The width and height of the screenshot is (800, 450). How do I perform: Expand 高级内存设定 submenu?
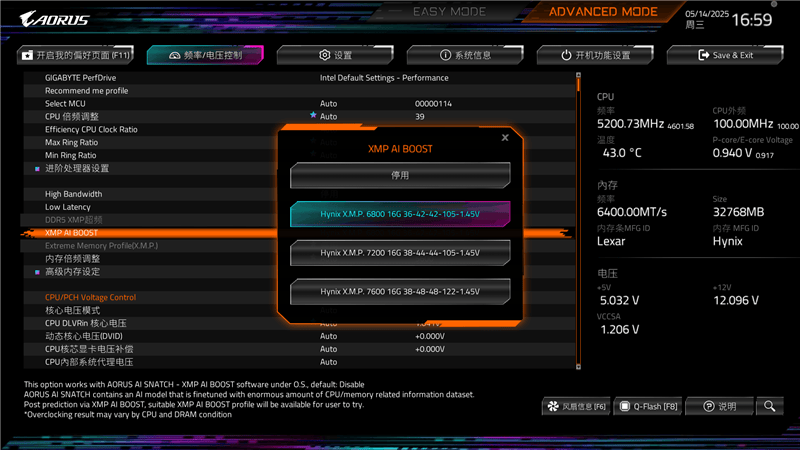(x=72, y=272)
